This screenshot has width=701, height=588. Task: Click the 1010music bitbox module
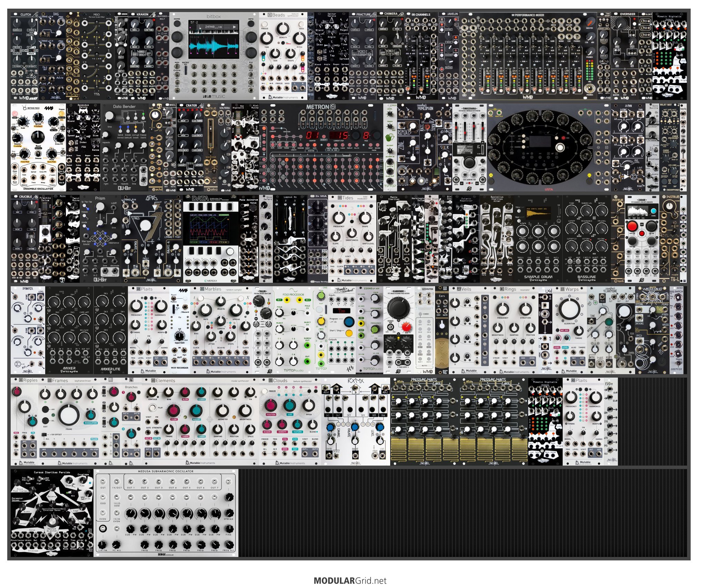(214, 56)
